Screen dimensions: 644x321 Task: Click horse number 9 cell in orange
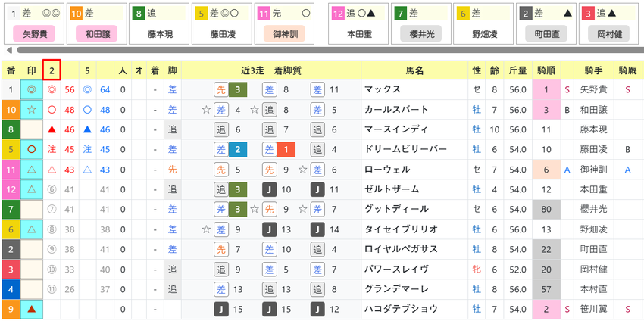coord(11,310)
